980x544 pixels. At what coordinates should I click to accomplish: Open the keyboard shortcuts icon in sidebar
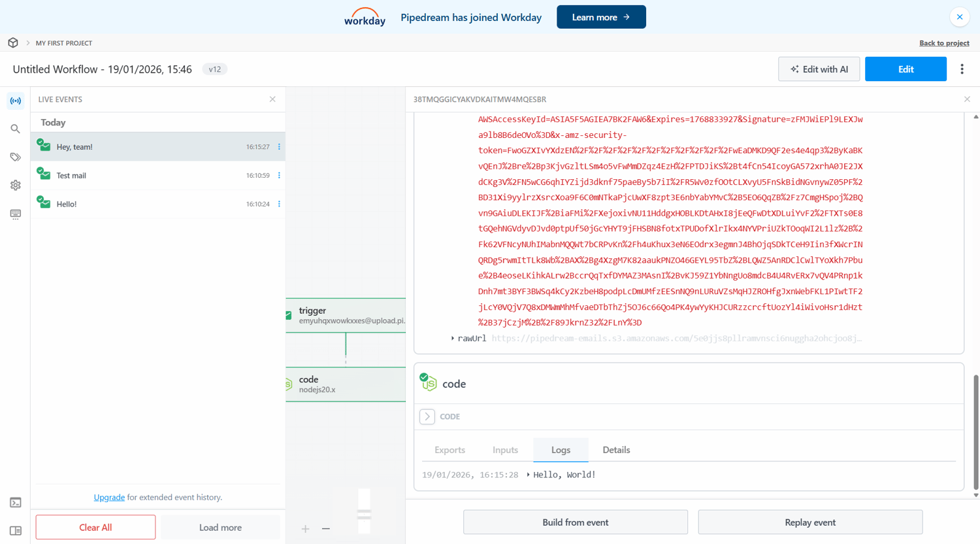[15, 214]
